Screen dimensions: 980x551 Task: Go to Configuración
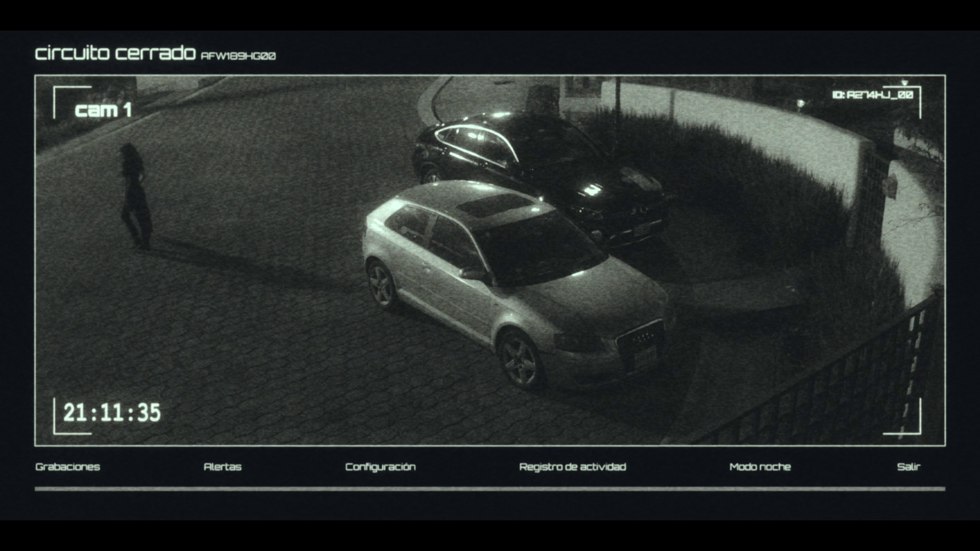[x=380, y=467]
